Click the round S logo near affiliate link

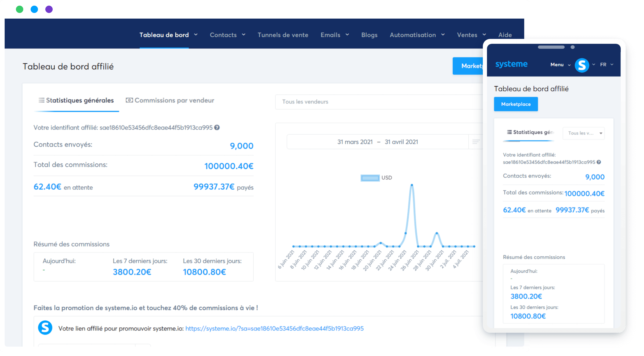coord(45,328)
